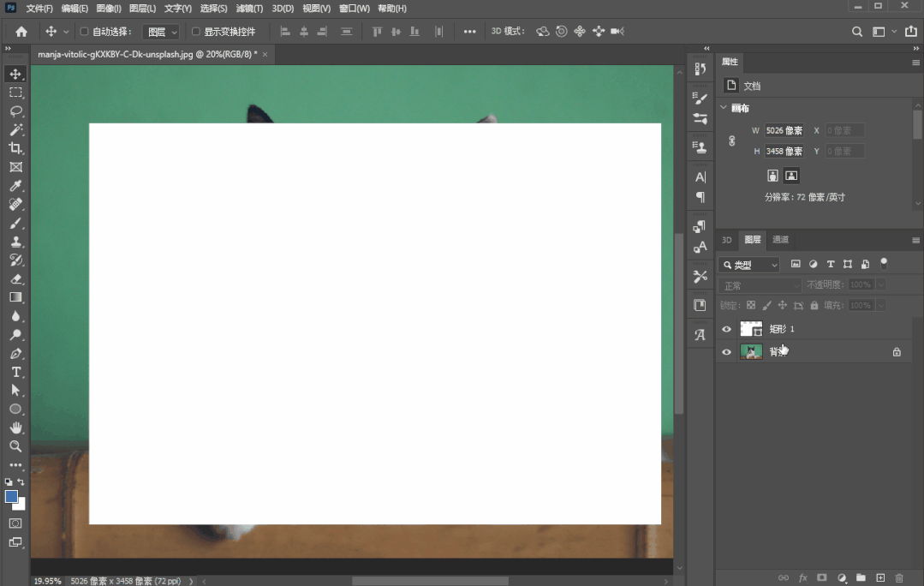
Task: Select the Frame tool
Action: coord(16,167)
